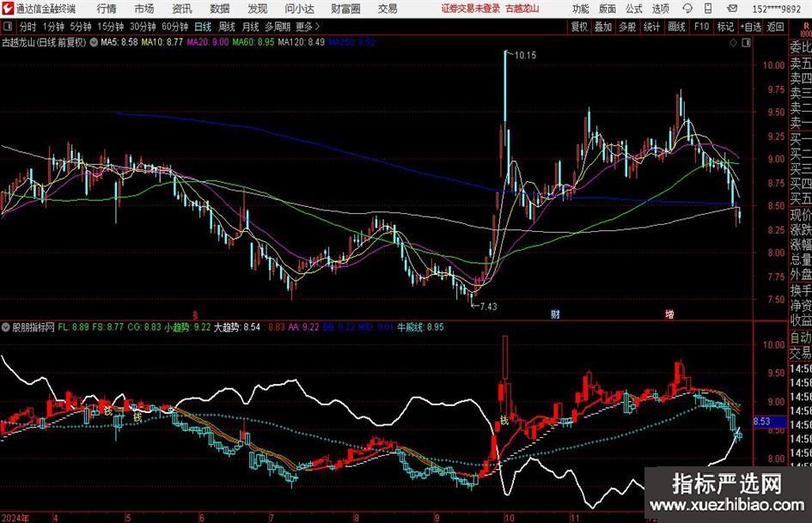Open the 行情 menu
812x523 pixels.
tap(107, 9)
